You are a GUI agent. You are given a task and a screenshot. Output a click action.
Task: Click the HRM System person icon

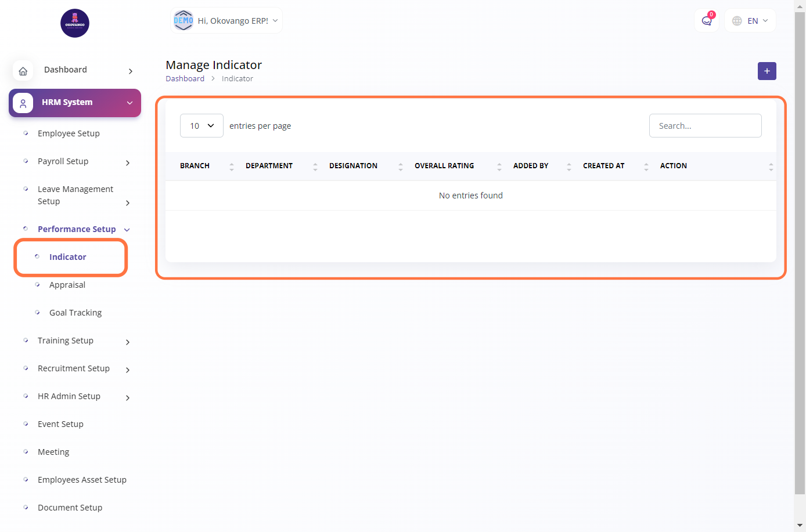(23, 103)
